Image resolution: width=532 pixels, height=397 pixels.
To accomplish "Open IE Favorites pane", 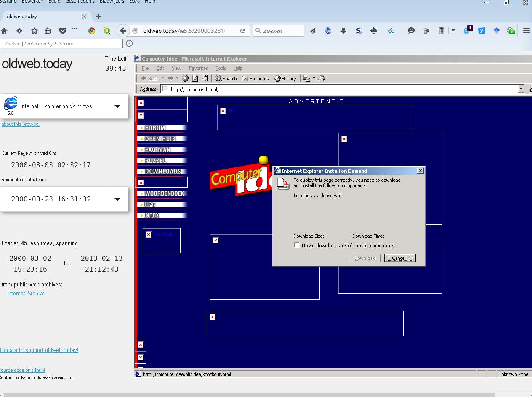I will pos(255,78).
